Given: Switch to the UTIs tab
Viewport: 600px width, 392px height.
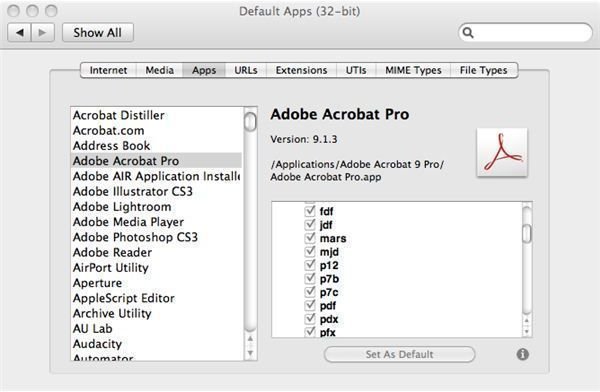Looking at the screenshot, I should pos(356,70).
